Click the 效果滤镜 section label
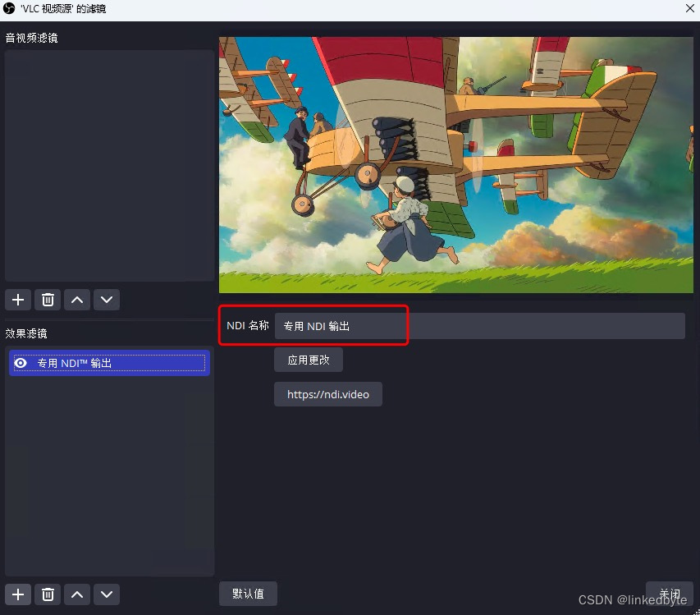700x615 pixels. click(x=26, y=333)
